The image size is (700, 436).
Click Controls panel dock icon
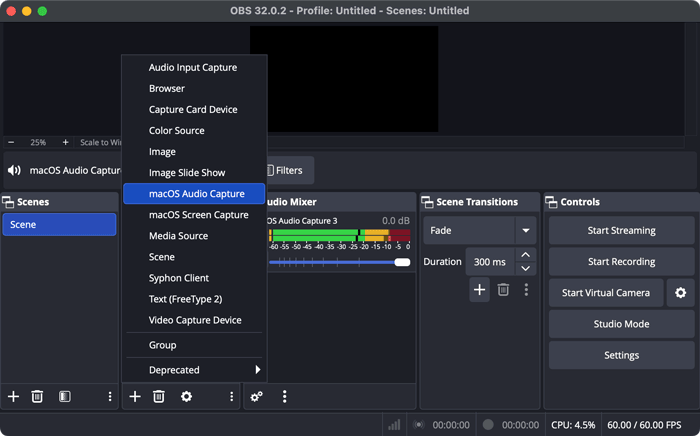(551, 202)
